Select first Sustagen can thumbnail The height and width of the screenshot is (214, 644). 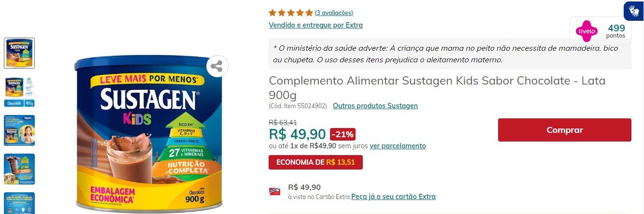point(19,53)
